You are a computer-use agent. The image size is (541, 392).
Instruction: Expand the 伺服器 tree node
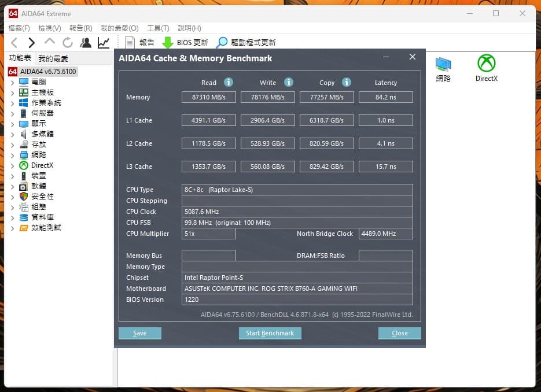[x=12, y=114]
